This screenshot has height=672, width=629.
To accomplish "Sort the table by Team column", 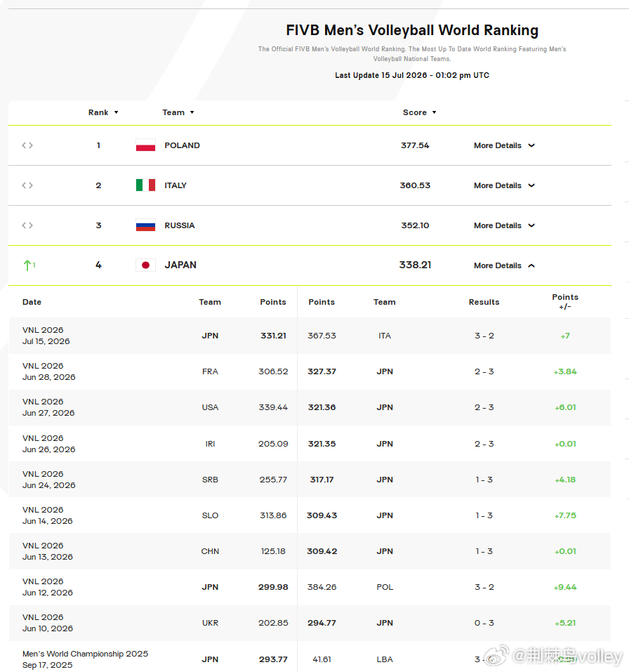I will (x=178, y=112).
